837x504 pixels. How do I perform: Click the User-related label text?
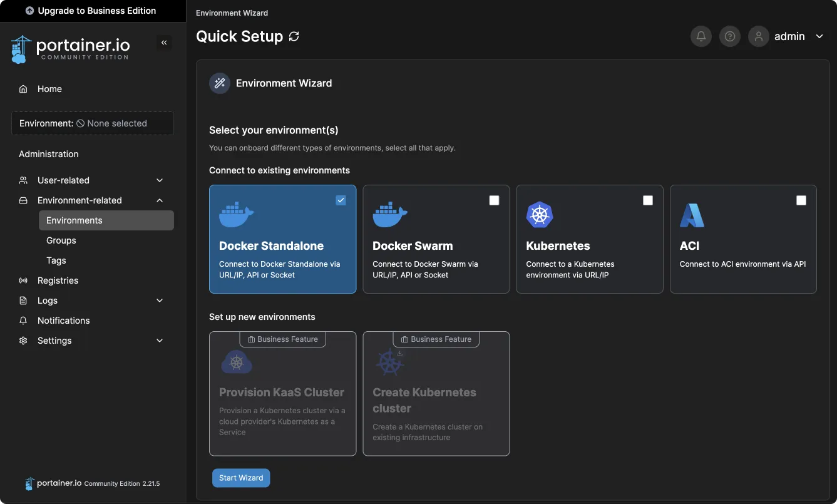coord(63,180)
